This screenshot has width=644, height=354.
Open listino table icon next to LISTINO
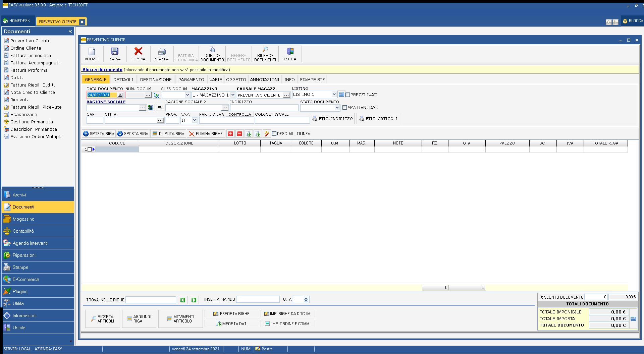[341, 95]
